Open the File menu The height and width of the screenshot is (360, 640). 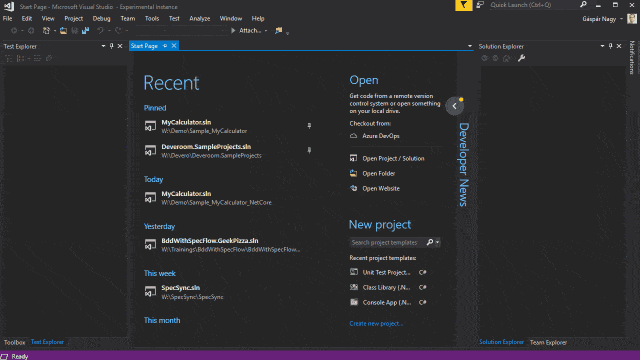tap(7, 18)
